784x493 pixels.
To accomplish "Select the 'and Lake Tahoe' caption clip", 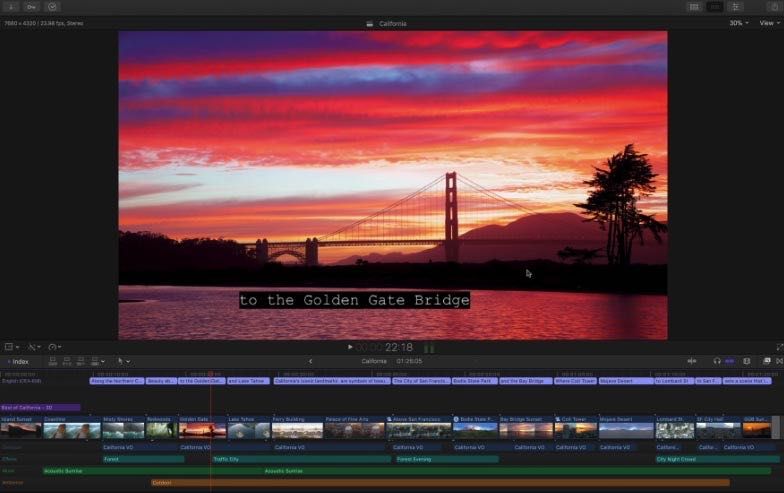I will pyautogui.click(x=248, y=381).
